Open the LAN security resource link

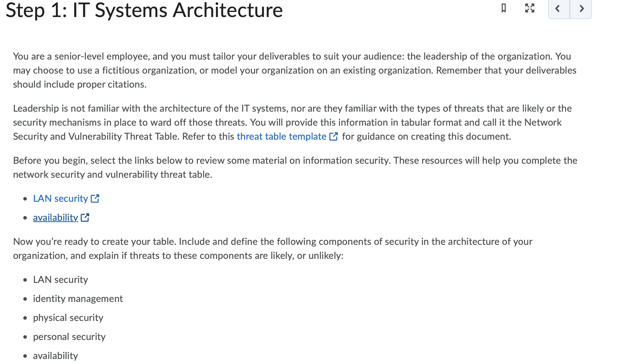tap(60, 199)
